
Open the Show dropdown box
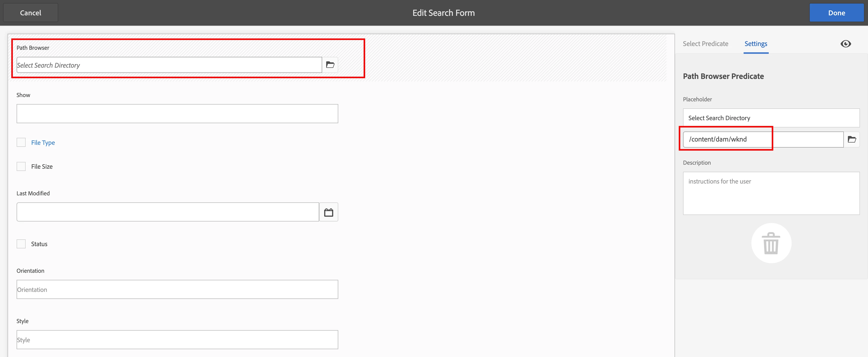[x=177, y=114]
